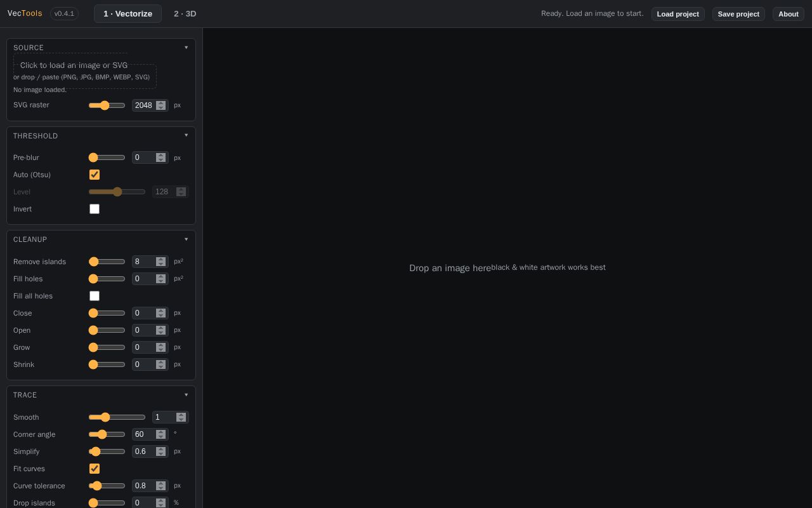Click the Grow slider
This screenshot has width=812, height=508.
pos(107,347)
